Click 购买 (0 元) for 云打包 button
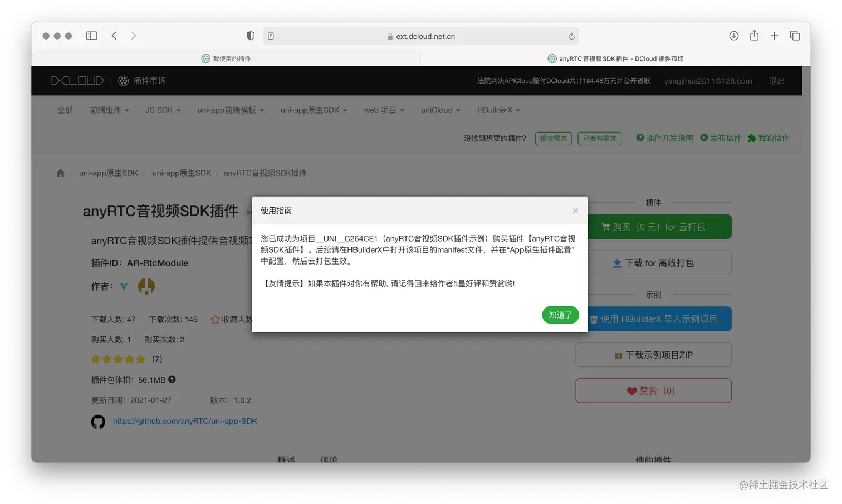 659,227
